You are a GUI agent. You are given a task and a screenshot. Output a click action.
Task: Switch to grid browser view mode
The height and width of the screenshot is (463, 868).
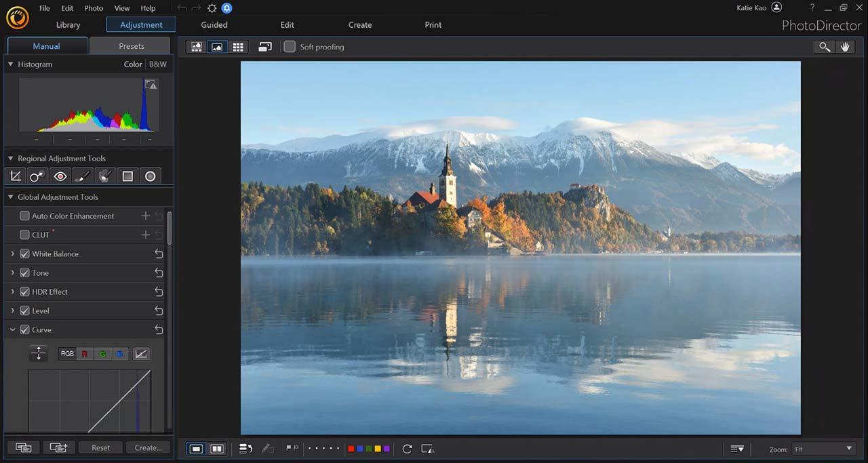[238, 47]
